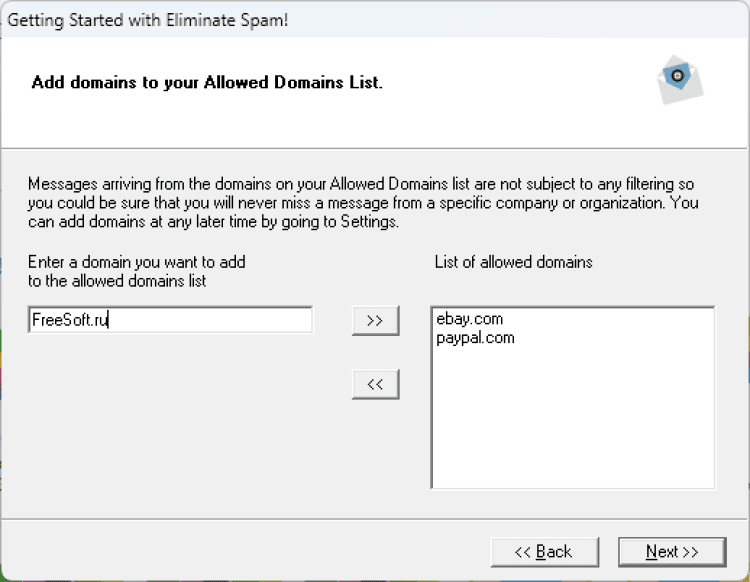Return to the previous step with Back

pos(543,551)
